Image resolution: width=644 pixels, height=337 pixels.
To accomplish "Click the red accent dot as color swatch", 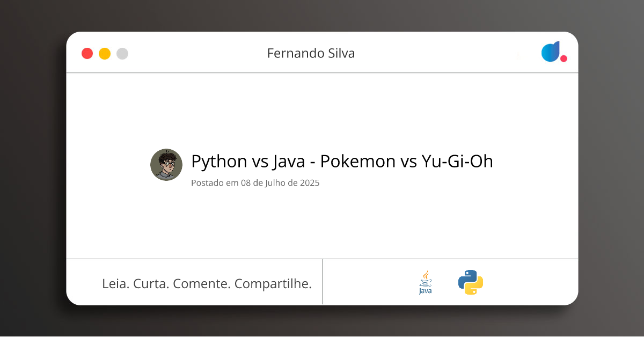I will point(563,59).
